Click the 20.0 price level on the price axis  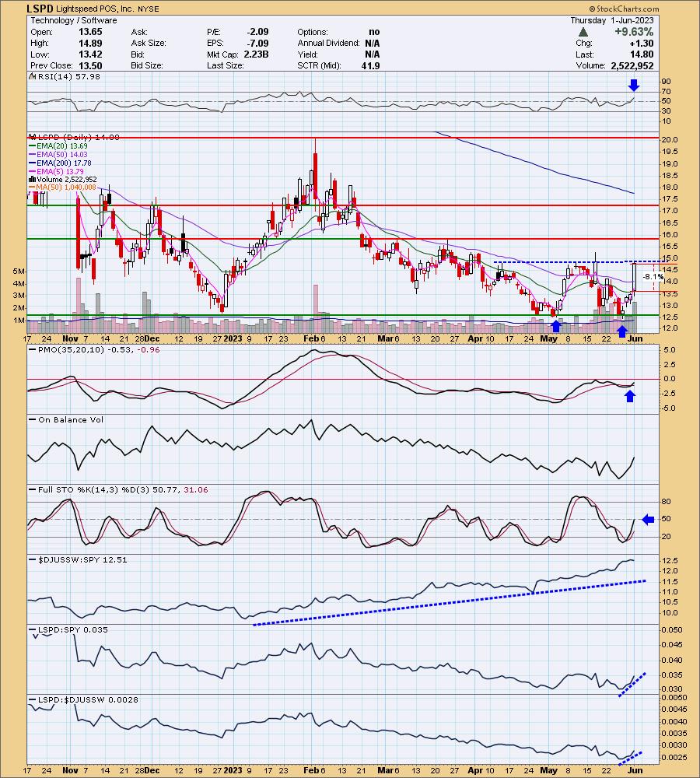pos(670,140)
